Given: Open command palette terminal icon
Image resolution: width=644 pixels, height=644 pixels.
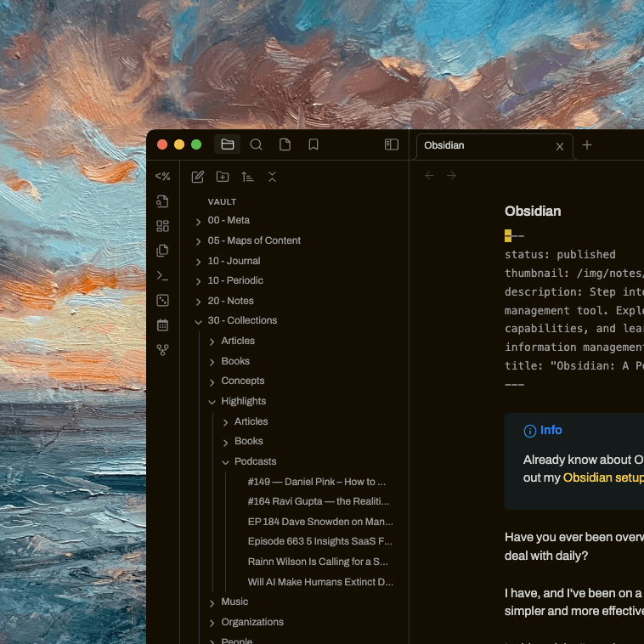Looking at the screenshot, I should [x=162, y=275].
